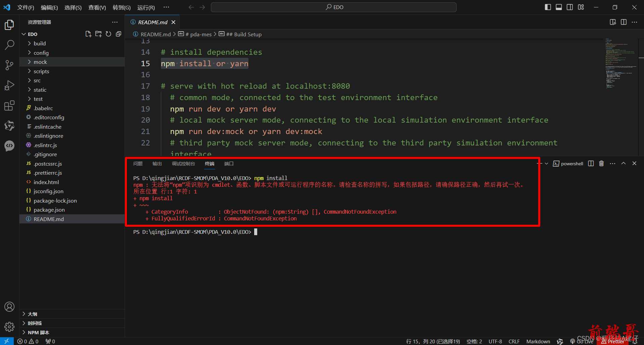Open the Manage gear settings icon
The image size is (644, 345).
pyautogui.click(x=9, y=327)
